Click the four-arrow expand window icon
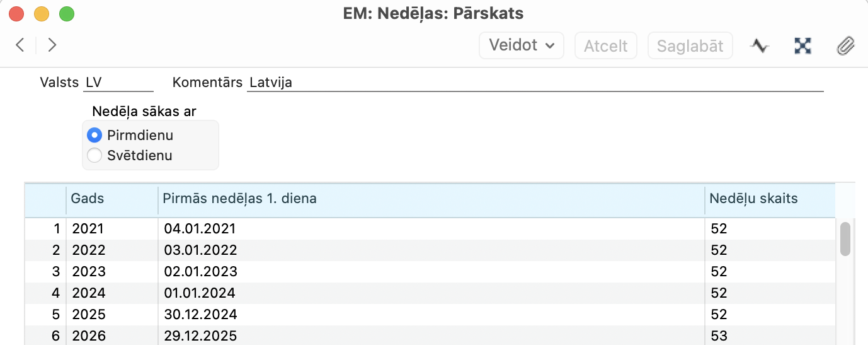Screen dimensions: 868x345 [x=802, y=45]
